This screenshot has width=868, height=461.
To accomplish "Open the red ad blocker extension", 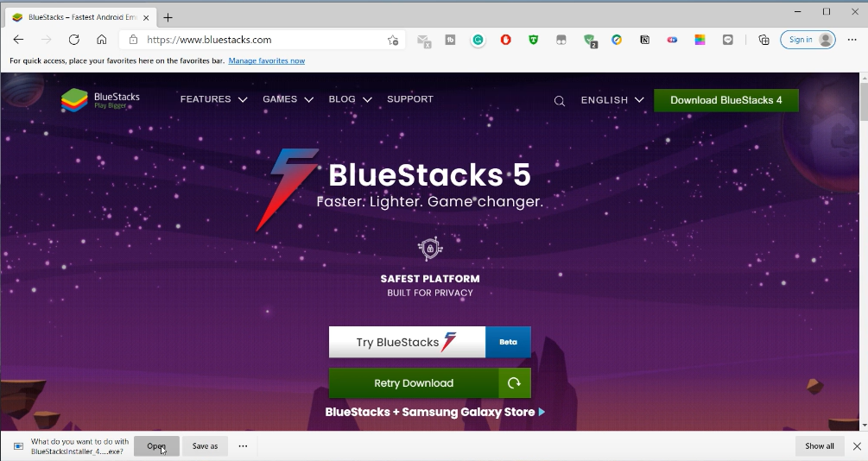I will pos(505,40).
